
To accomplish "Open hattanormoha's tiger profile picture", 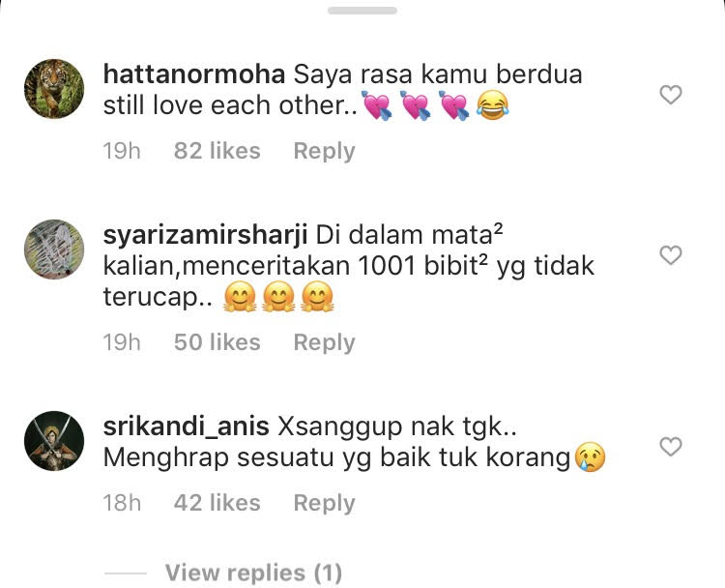I will 54,89.
